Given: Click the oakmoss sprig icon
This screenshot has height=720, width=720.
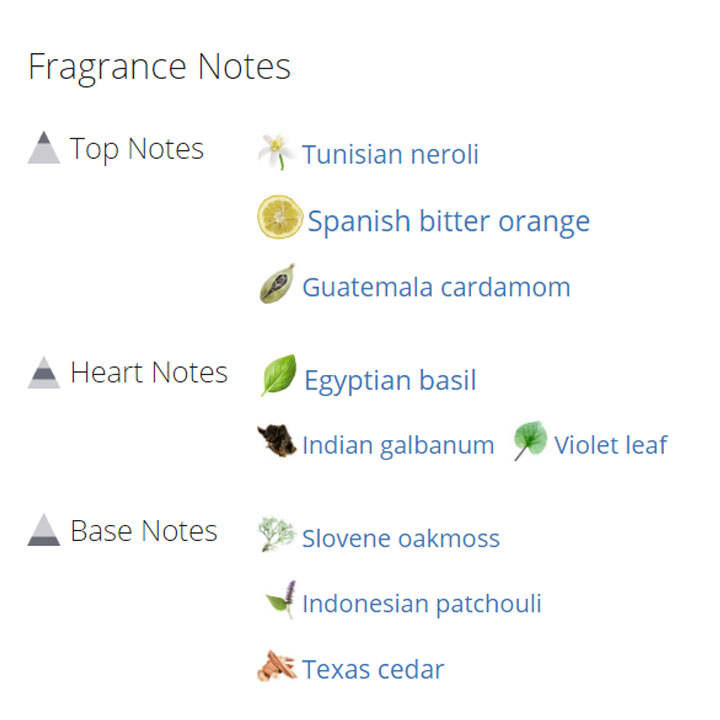Looking at the screenshot, I should [276, 534].
